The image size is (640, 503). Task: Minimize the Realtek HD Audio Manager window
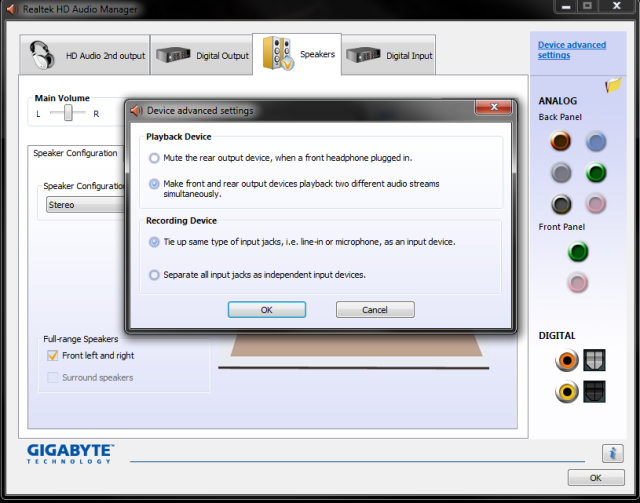pyautogui.click(x=566, y=6)
